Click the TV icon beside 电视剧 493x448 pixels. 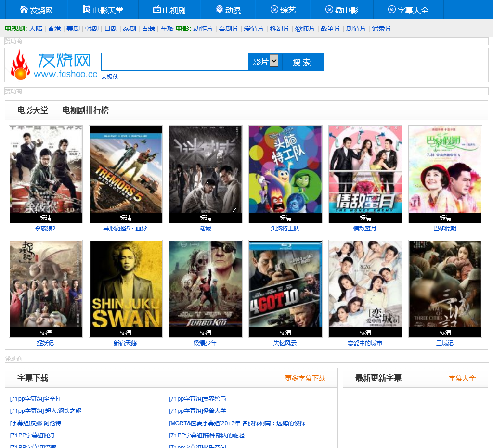pyautogui.click(x=157, y=10)
